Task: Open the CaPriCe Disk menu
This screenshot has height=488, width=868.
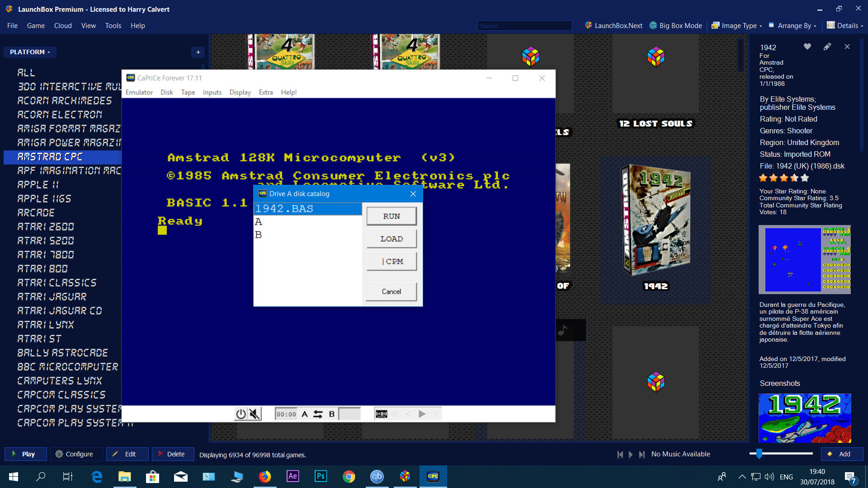Action: click(167, 92)
